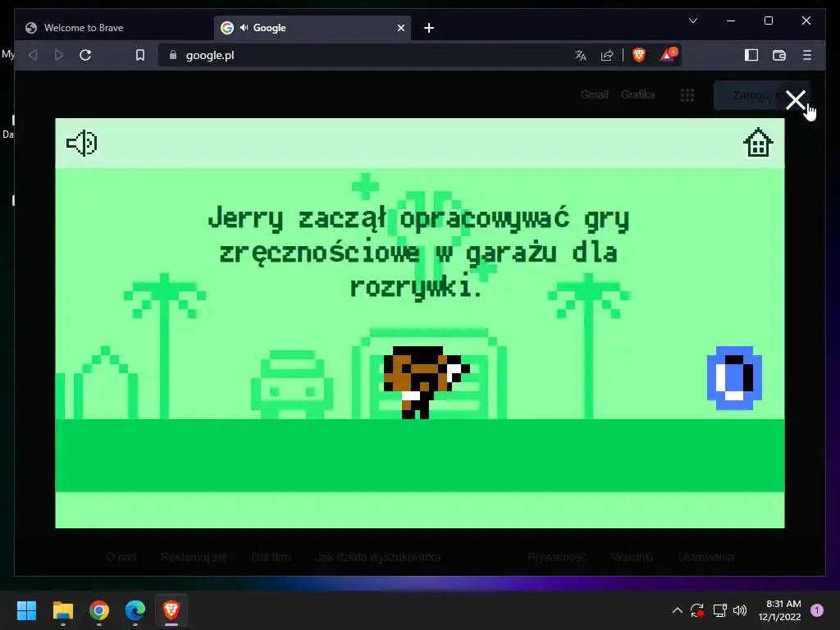The width and height of the screenshot is (840, 630).
Task: Open Grafika images link
Action: point(637,95)
